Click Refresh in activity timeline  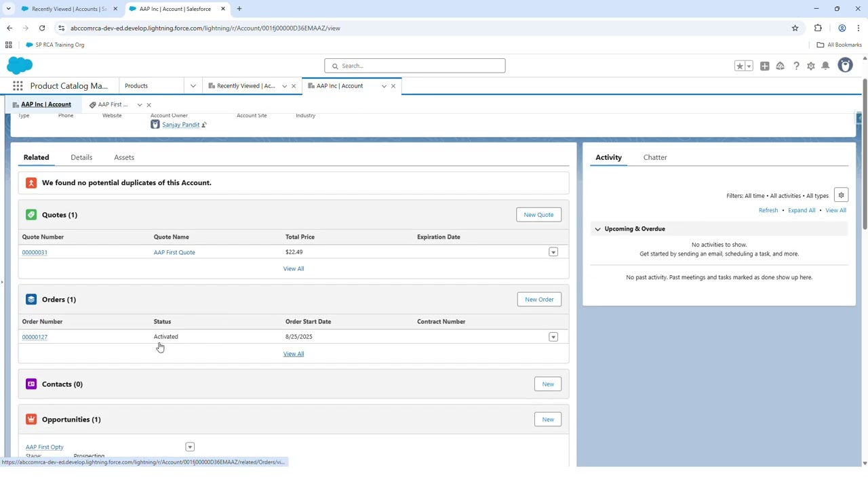[768, 210]
